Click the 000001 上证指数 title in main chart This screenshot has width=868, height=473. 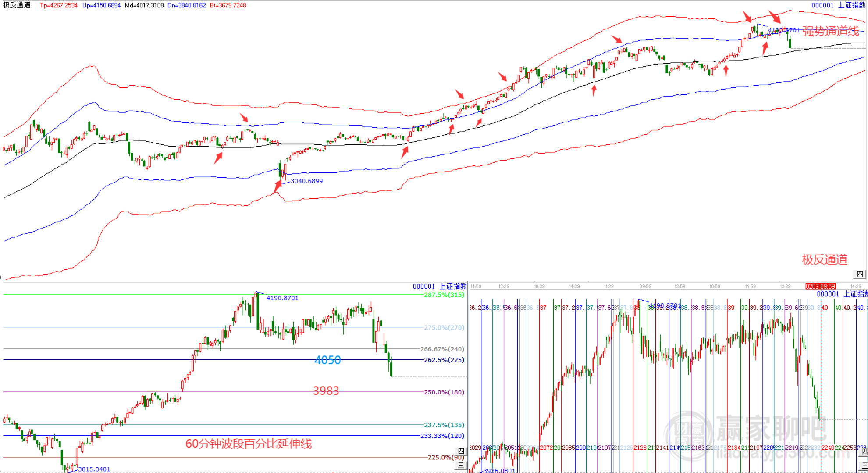838,5
